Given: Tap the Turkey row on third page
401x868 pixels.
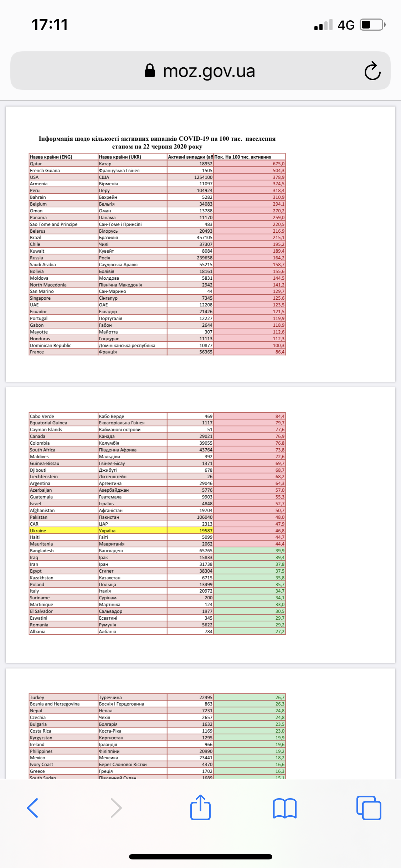Looking at the screenshot, I should [37, 697].
